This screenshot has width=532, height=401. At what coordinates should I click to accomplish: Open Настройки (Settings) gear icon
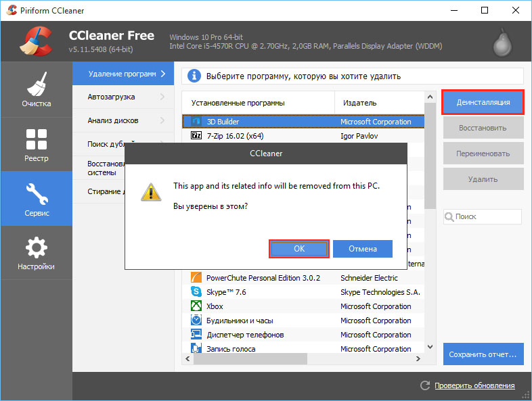(x=37, y=247)
